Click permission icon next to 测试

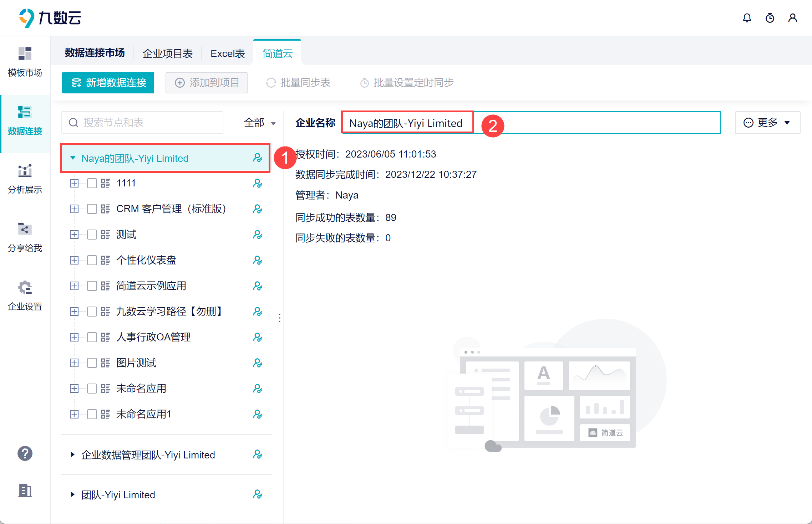point(257,235)
